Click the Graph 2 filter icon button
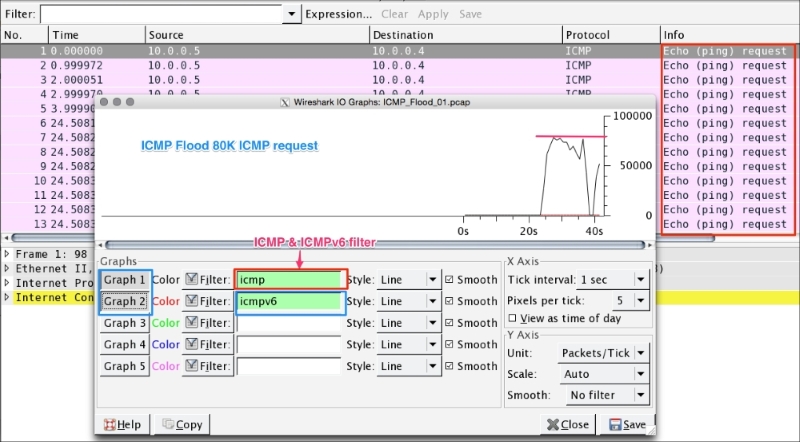The width and height of the screenshot is (800, 442). 208,301
